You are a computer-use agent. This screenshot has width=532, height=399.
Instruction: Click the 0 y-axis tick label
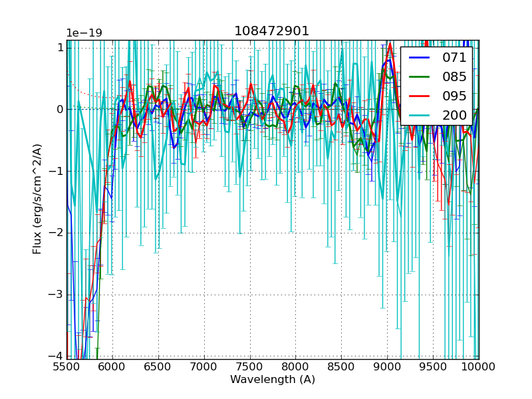[x=60, y=109]
